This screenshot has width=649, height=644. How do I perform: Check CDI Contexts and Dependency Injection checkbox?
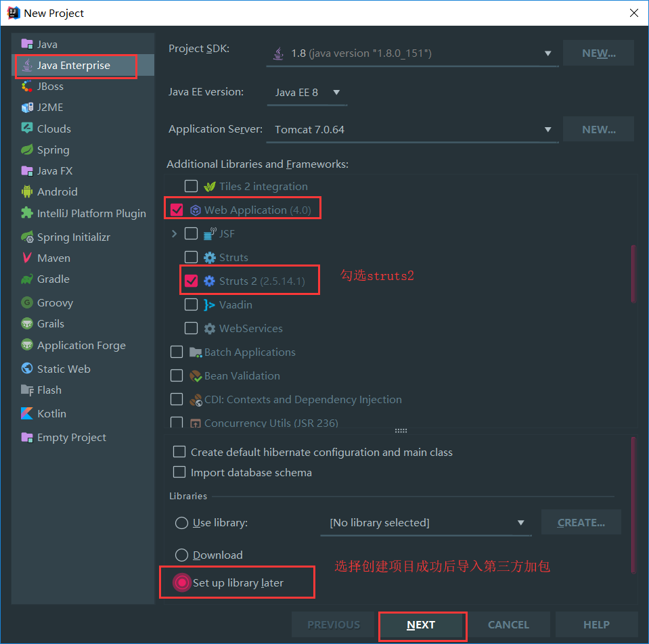tap(177, 399)
